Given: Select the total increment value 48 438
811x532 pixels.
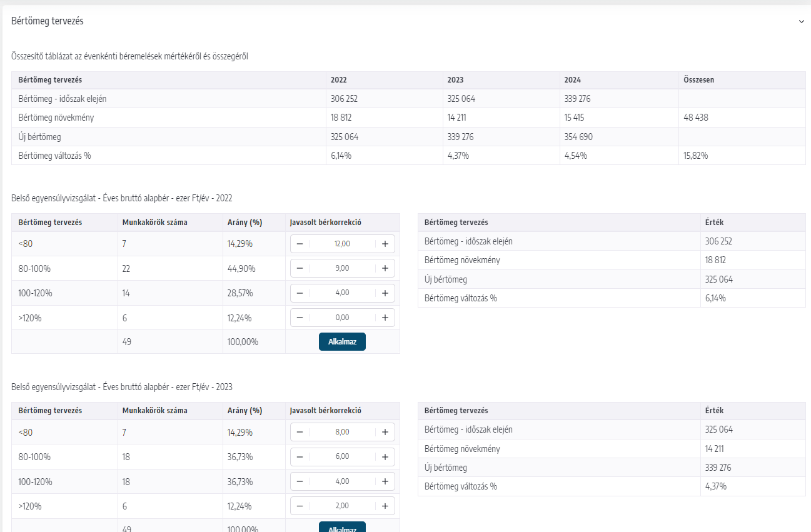Looking at the screenshot, I should (x=697, y=118).
